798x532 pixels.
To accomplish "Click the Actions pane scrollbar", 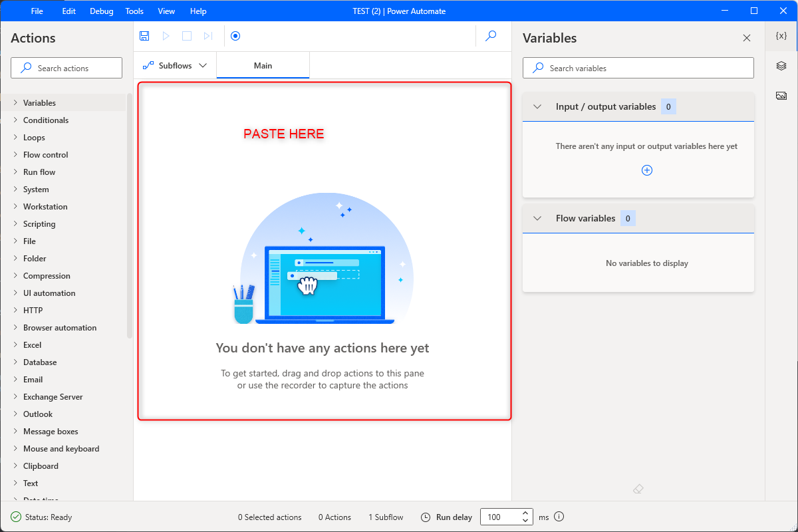I will 130,216.
